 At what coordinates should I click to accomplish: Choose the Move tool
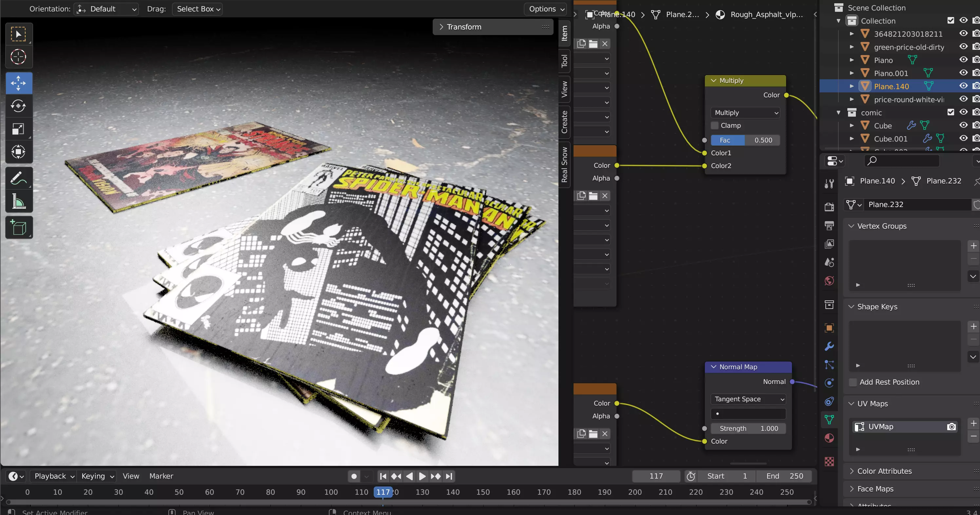(x=19, y=83)
